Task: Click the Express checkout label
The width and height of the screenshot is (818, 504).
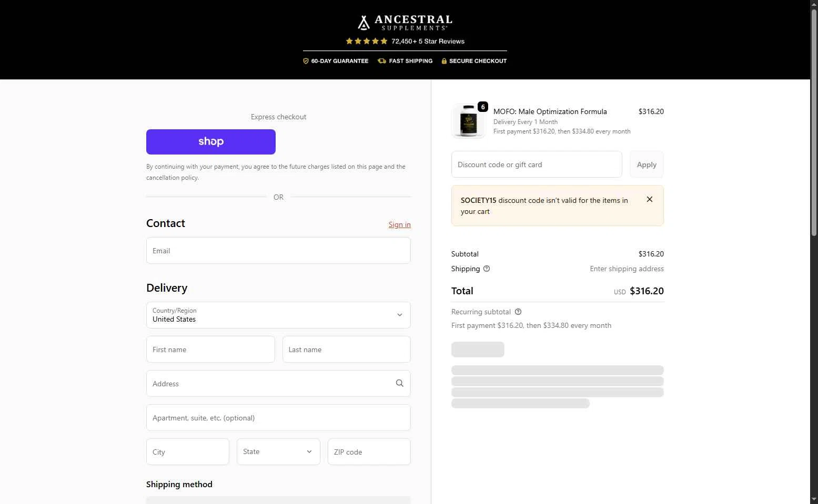Action: pyautogui.click(x=278, y=117)
